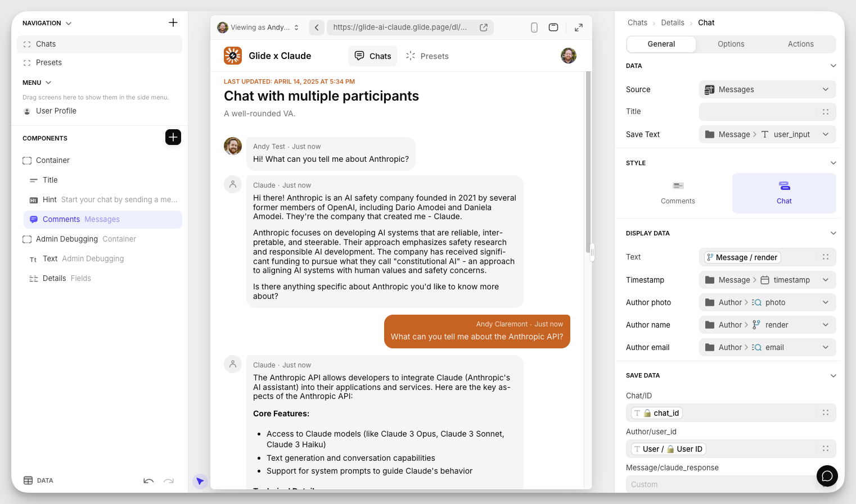Select the Chat style option
Image resolution: width=856 pixels, height=504 pixels.
coord(784,193)
